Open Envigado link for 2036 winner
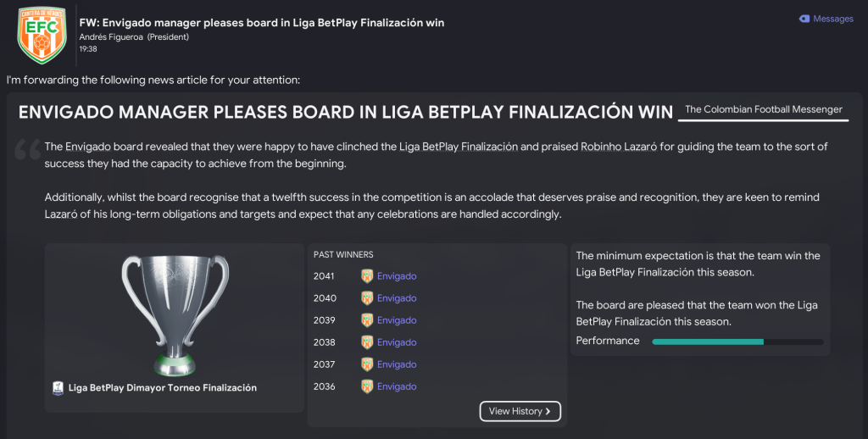Screen dimensions: 868x439 coord(397,386)
